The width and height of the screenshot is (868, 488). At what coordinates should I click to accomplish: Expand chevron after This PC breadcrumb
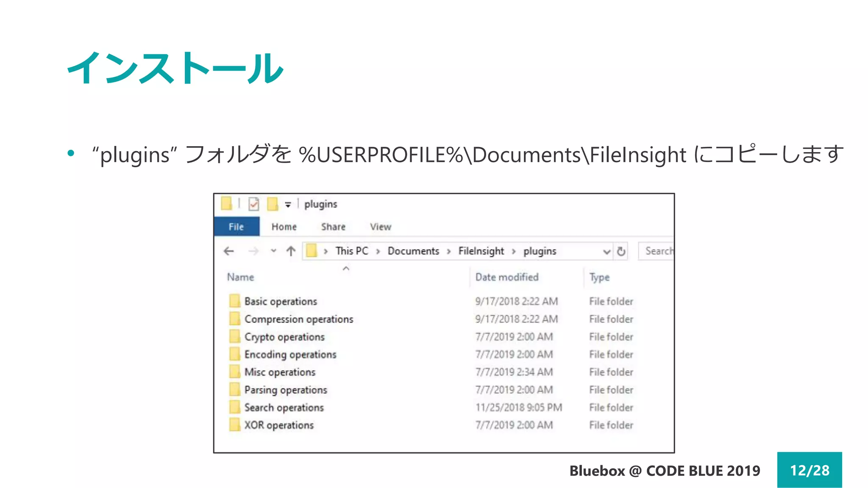378,252
